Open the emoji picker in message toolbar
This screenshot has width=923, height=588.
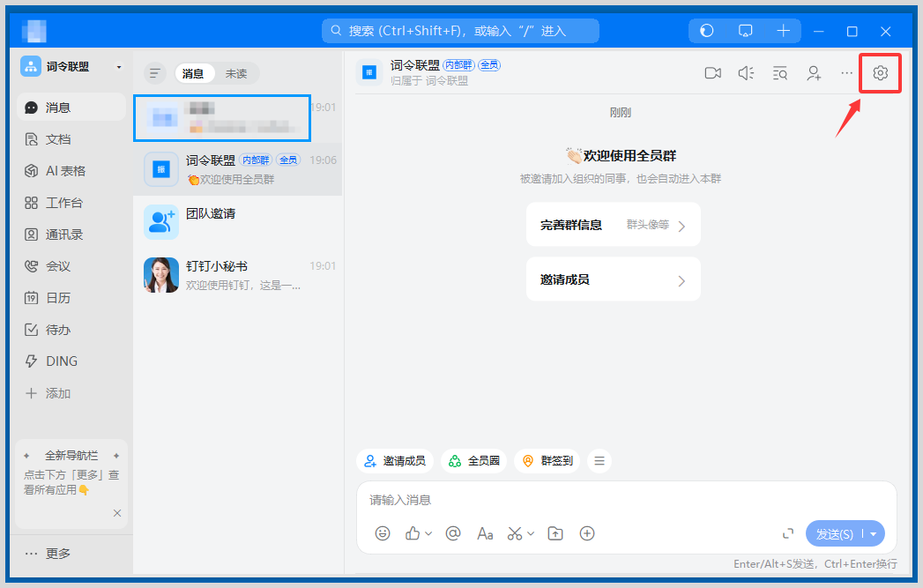383,533
